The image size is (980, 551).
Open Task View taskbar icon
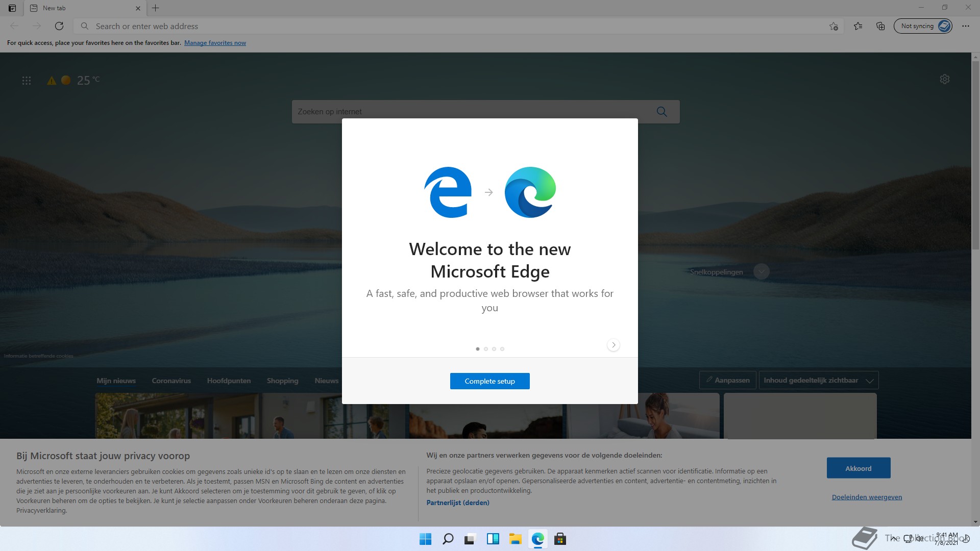(x=470, y=539)
